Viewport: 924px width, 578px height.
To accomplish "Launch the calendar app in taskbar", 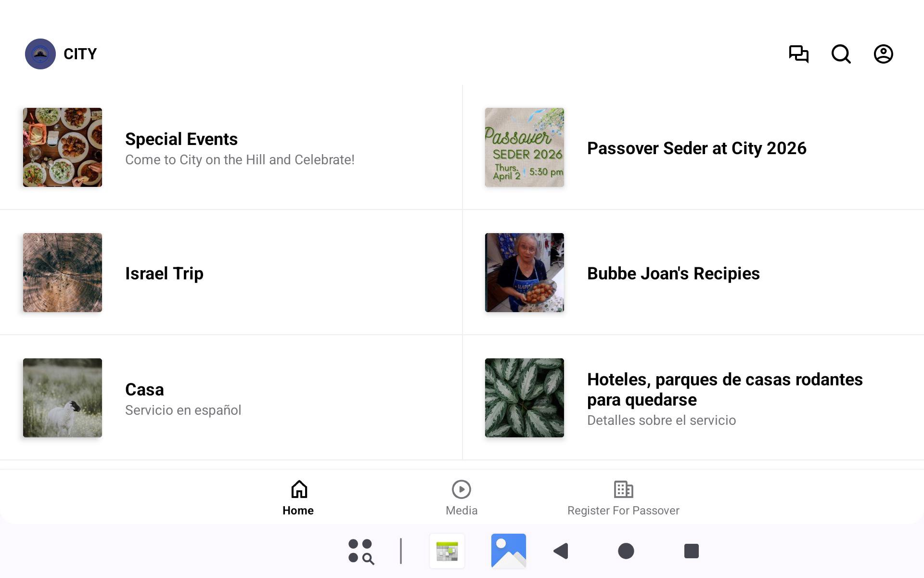I will [x=447, y=551].
